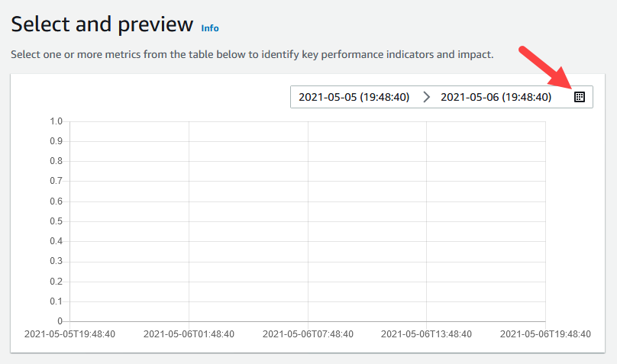Click the 2021-05-06T19:48:40 x-axis label
The image size is (617, 364).
click(x=545, y=334)
